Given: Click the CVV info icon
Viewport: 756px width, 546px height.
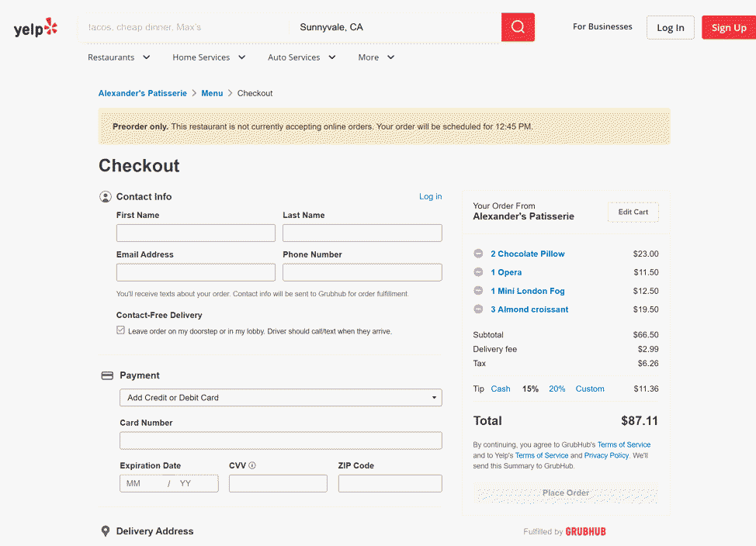Looking at the screenshot, I should point(252,466).
